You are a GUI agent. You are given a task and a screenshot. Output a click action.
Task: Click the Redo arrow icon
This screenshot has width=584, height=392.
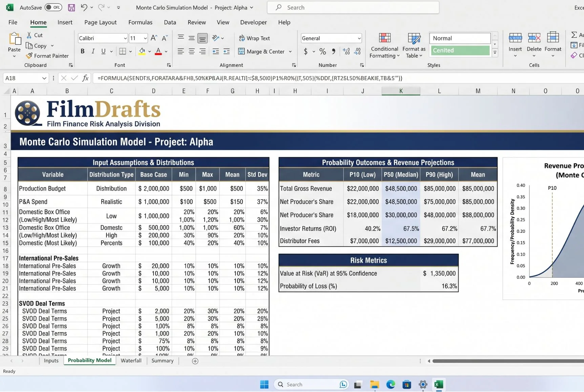point(101,7)
